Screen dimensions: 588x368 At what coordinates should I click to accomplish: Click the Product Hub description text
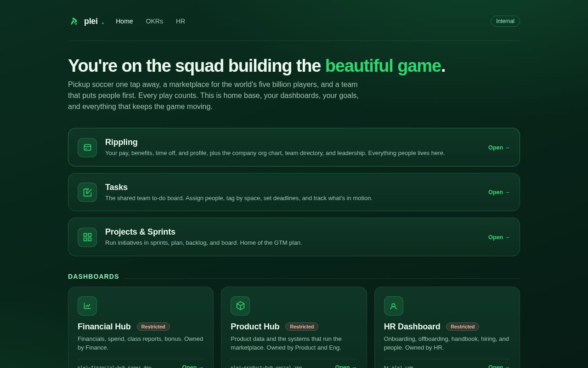click(x=286, y=343)
